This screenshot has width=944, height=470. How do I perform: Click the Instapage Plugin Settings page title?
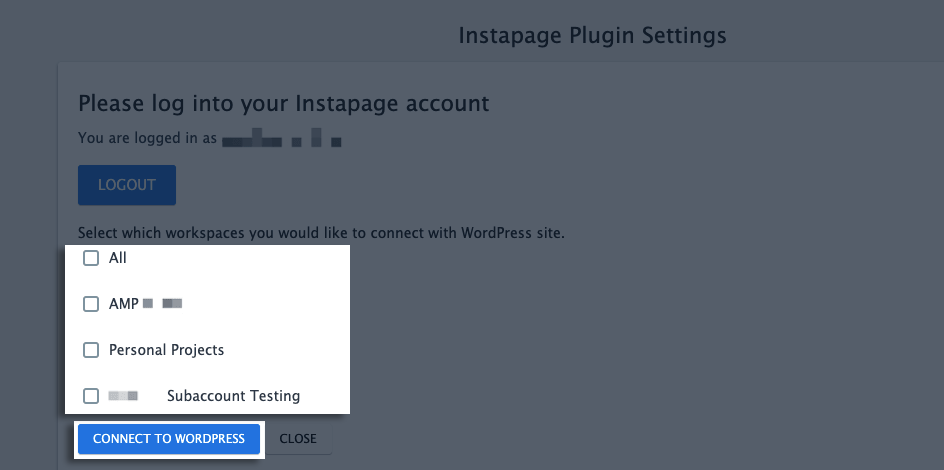pyautogui.click(x=592, y=36)
